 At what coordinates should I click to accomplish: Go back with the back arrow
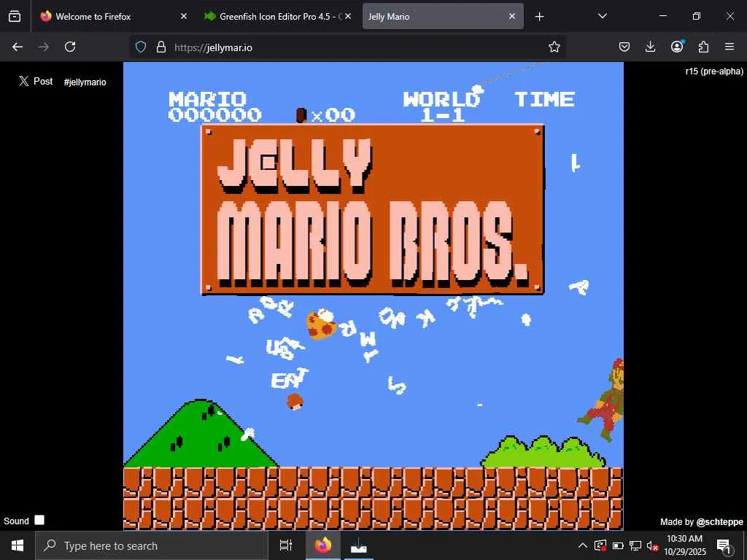point(18,47)
